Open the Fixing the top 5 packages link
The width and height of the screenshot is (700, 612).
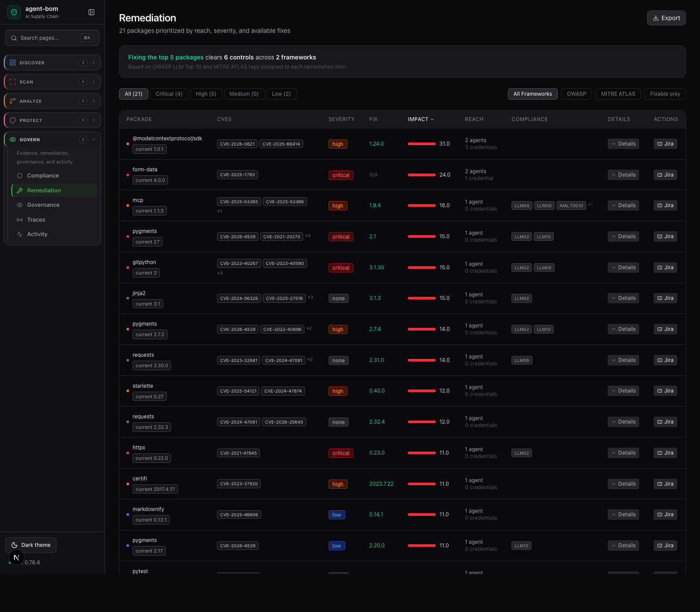click(x=166, y=57)
